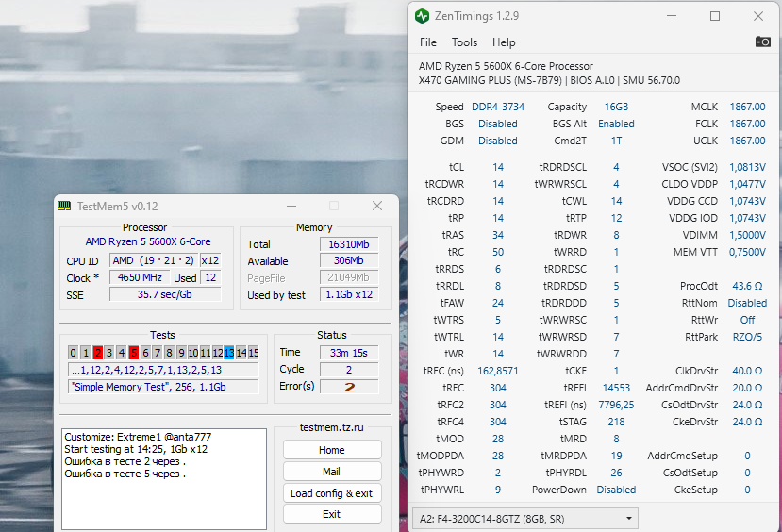Viewport: 782px width, 532px height.
Task: Click the Mail button in TestMem5
Action: [x=332, y=472]
